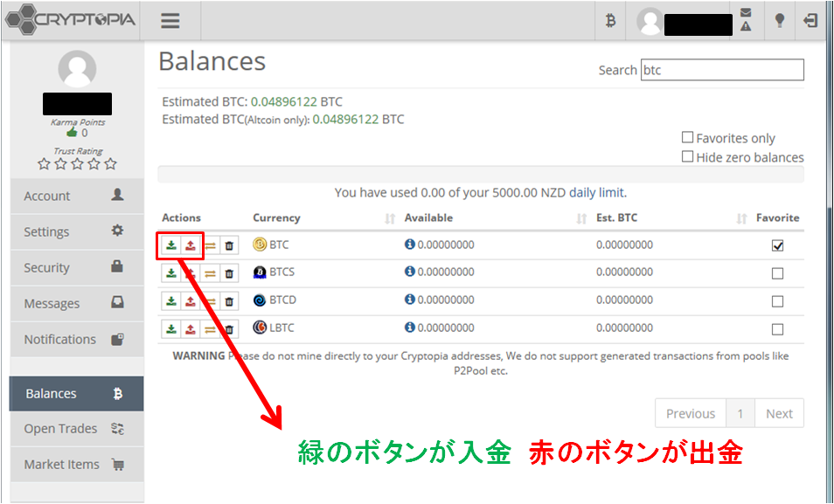The height and width of the screenshot is (504, 834).
Task: Click the green deposit icon for BTC
Action: tap(171, 245)
